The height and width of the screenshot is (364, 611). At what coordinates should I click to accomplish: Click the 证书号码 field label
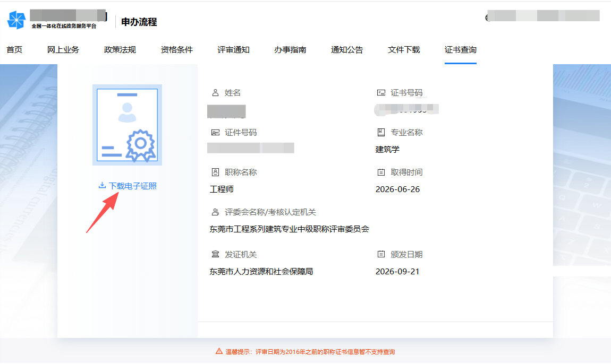click(406, 93)
